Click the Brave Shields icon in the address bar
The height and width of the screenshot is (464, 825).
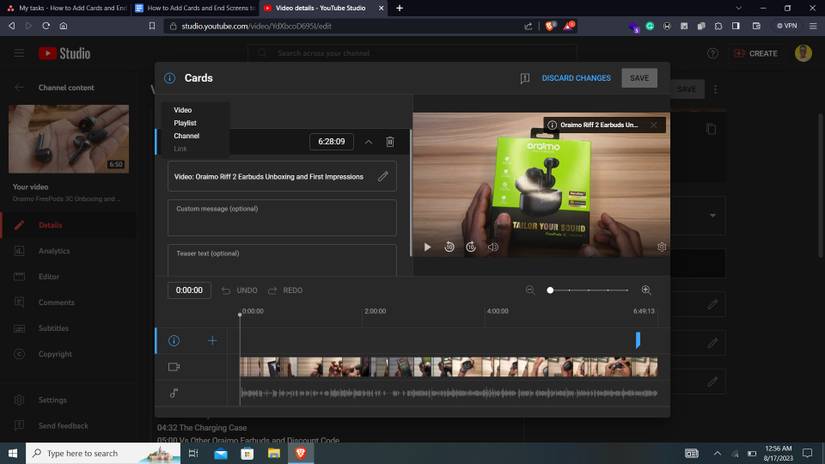[549, 26]
